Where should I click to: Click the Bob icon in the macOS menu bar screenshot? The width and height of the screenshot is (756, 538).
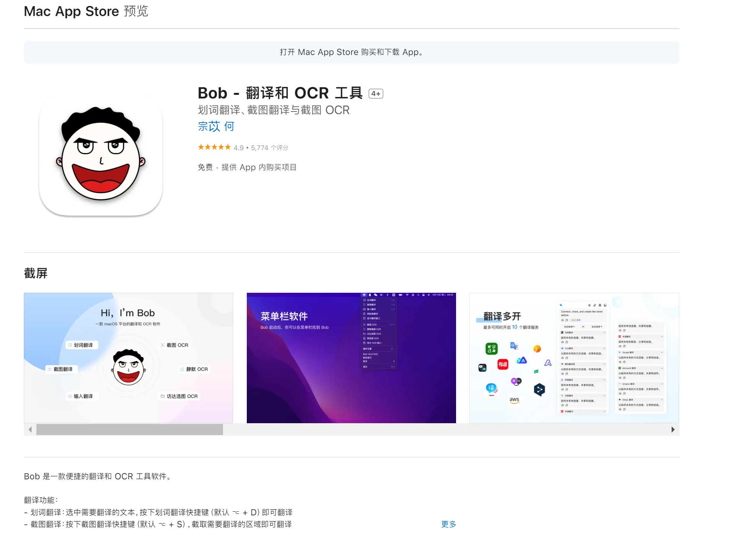(x=364, y=295)
